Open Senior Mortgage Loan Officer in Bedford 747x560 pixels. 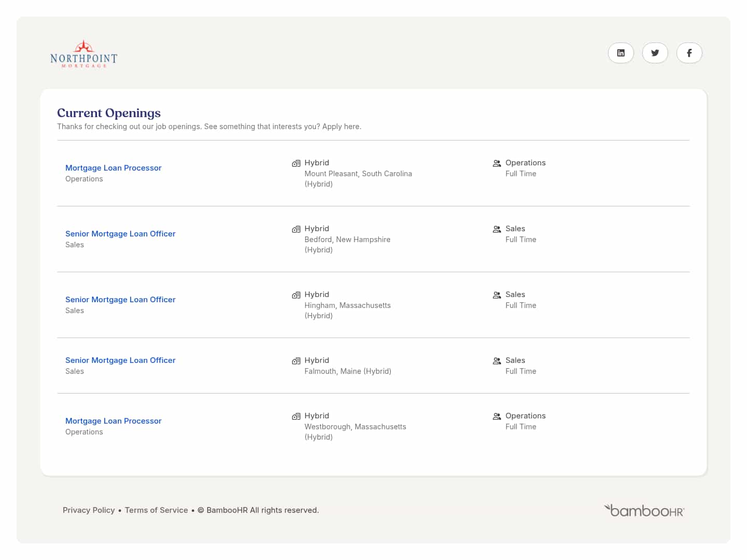pos(120,234)
